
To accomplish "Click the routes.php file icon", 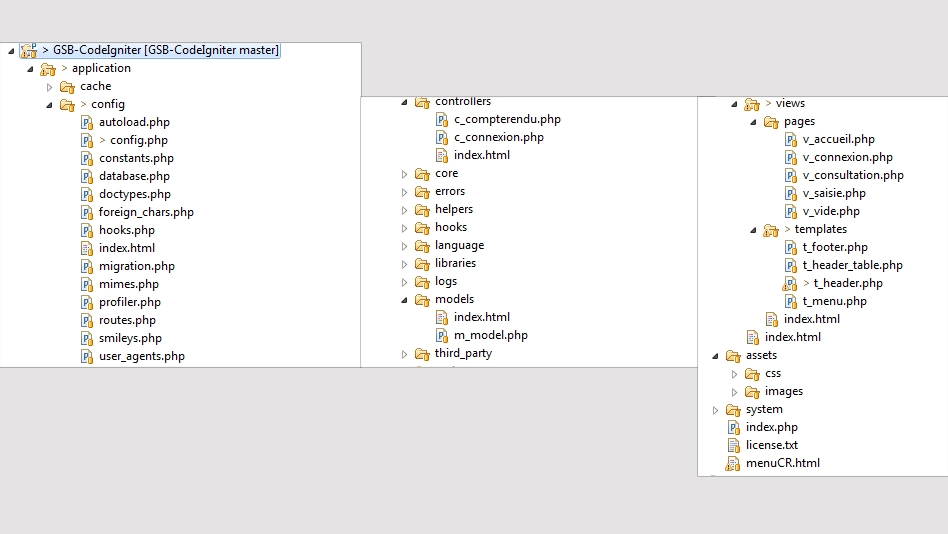I will [x=87, y=321].
